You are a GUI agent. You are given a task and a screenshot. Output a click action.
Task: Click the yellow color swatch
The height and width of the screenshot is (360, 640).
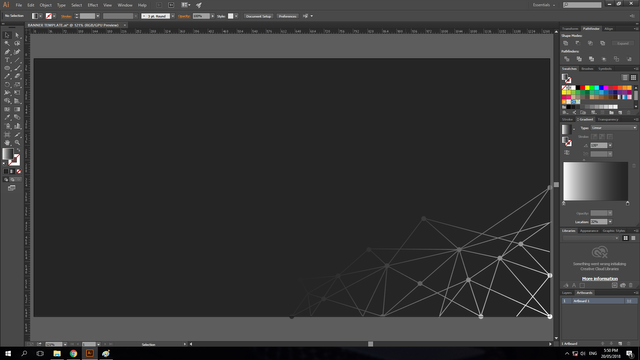click(587, 88)
